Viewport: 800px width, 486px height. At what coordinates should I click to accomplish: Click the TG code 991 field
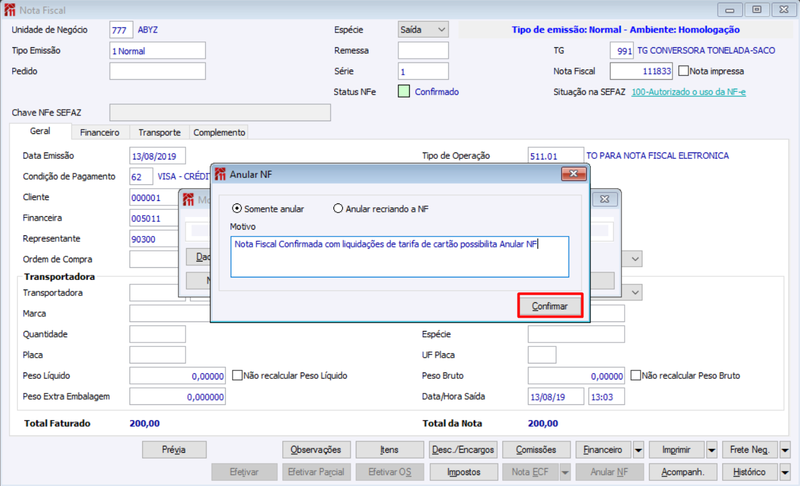click(622, 50)
